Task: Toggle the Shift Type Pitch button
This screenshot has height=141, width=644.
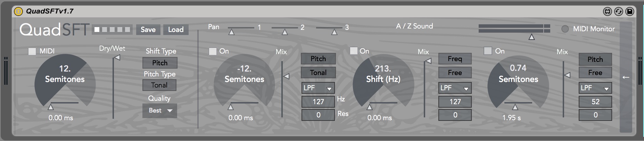Action: pos(160,63)
